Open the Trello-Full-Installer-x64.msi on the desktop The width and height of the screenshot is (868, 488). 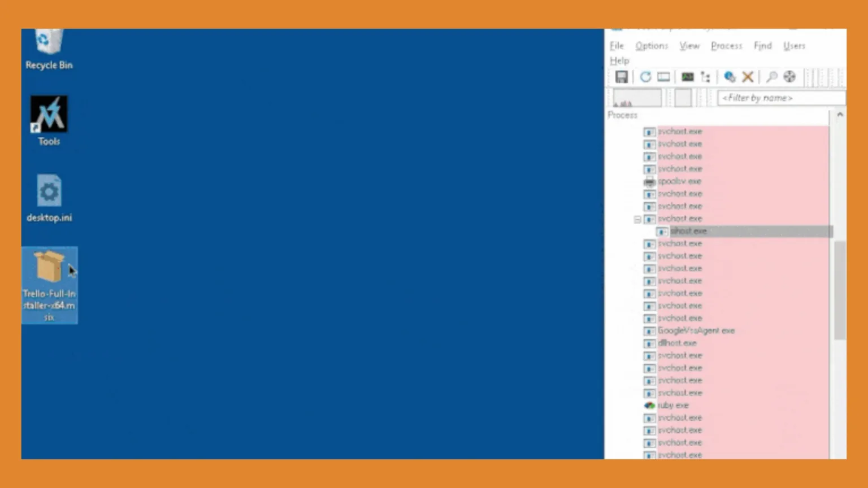pos(49,265)
